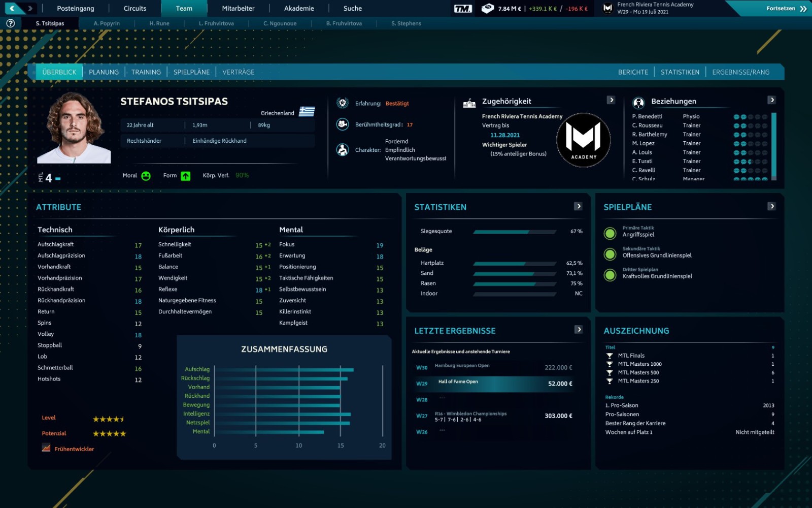Click the green Moral smiley icon
Image resolution: width=812 pixels, height=508 pixels.
[146, 176]
